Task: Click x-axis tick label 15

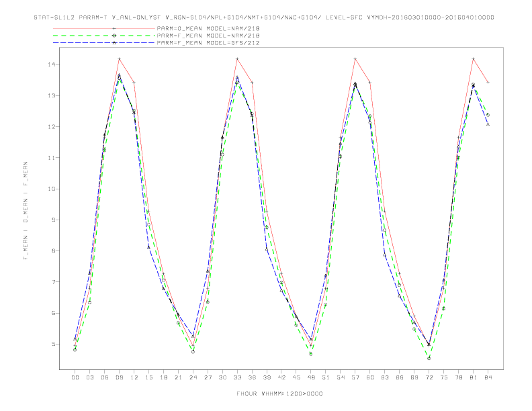Action: tap(148, 377)
